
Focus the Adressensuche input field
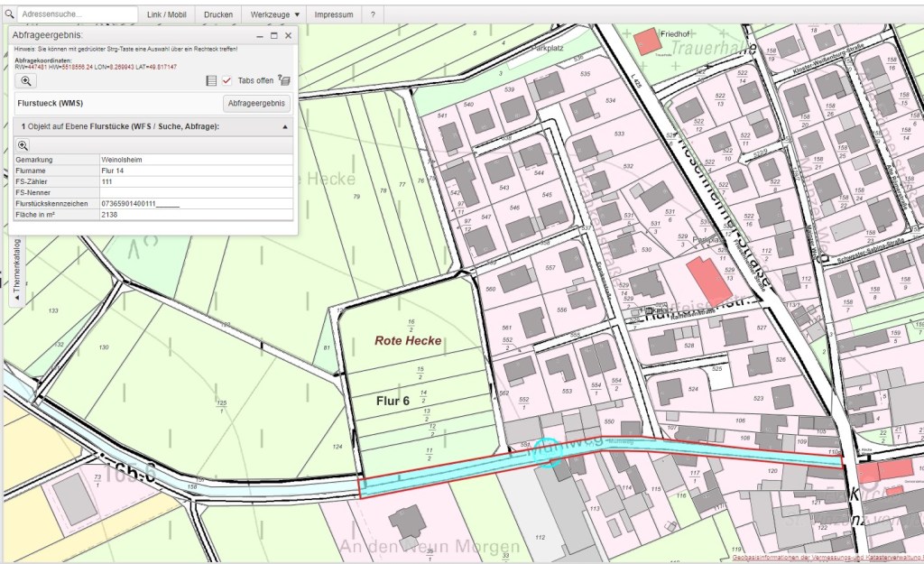coord(78,15)
